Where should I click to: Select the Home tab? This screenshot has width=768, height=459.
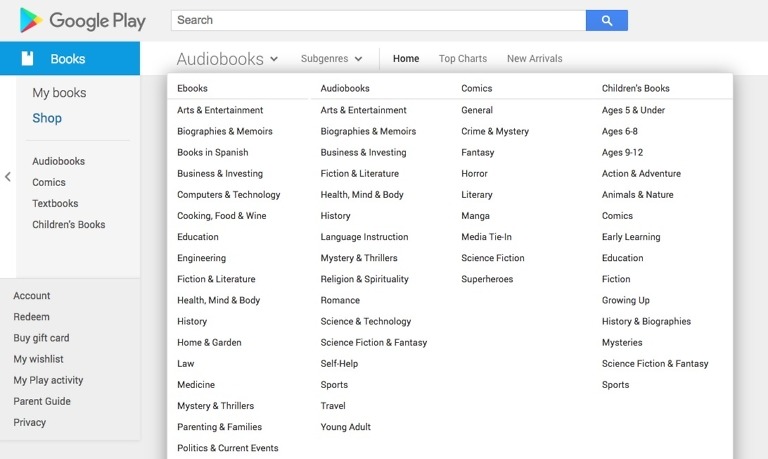coord(406,59)
